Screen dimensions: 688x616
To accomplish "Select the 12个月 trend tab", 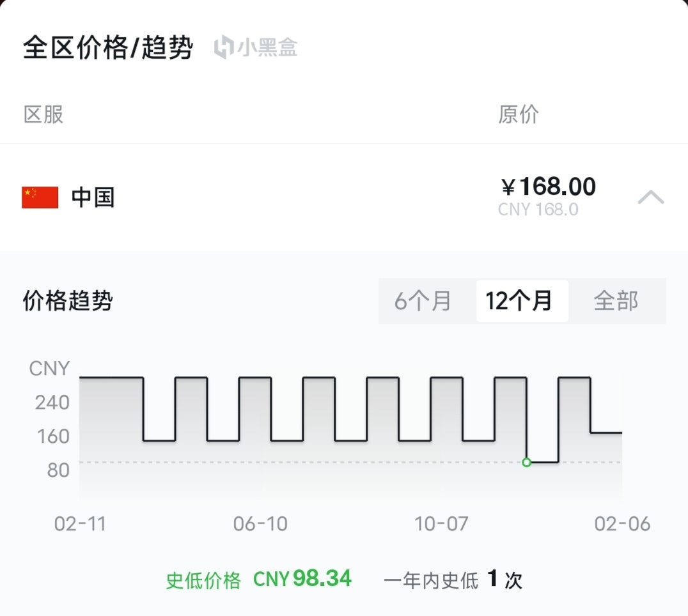I will tap(519, 301).
